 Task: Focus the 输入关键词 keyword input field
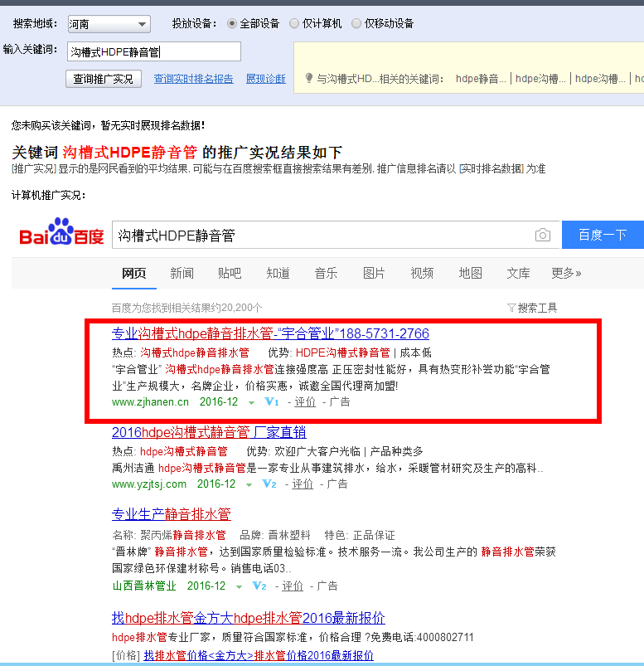click(x=154, y=51)
